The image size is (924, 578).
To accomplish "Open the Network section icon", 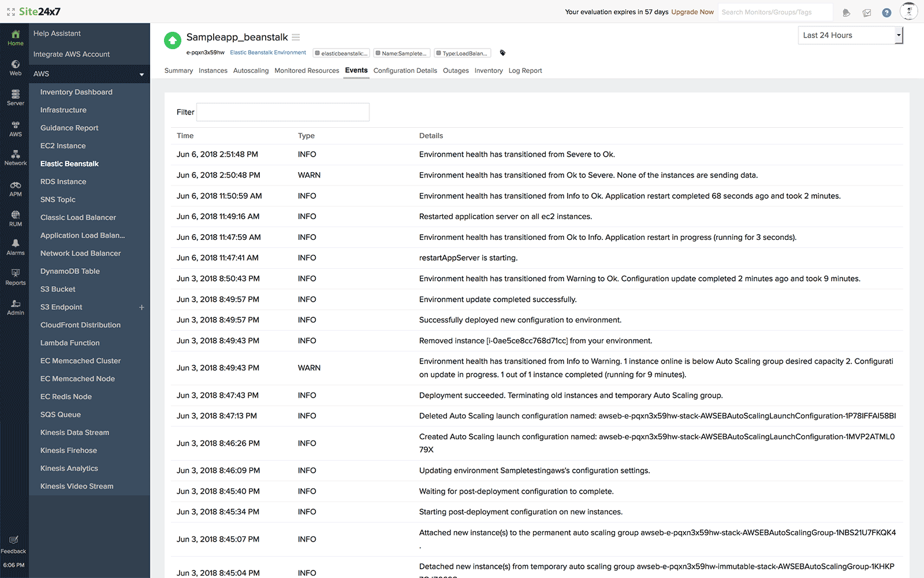I will pos(16,157).
